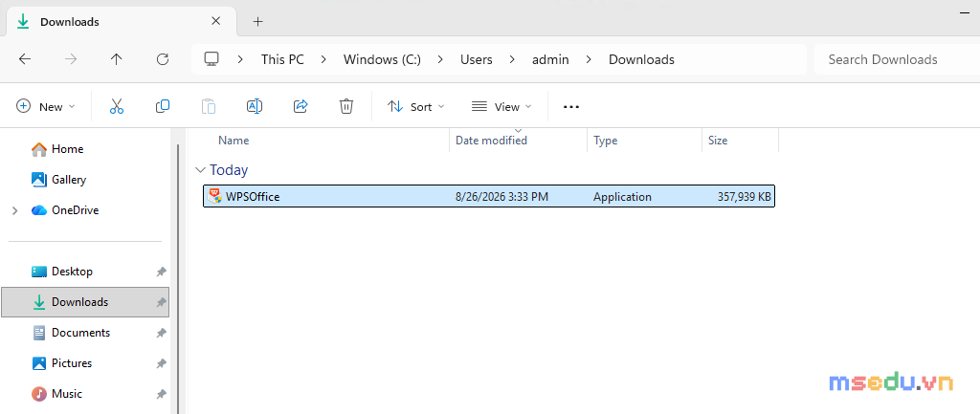The height and width of the screenshot is (414, 980).
Task: Go forward with the right arrow
Action: coord(71,59)
